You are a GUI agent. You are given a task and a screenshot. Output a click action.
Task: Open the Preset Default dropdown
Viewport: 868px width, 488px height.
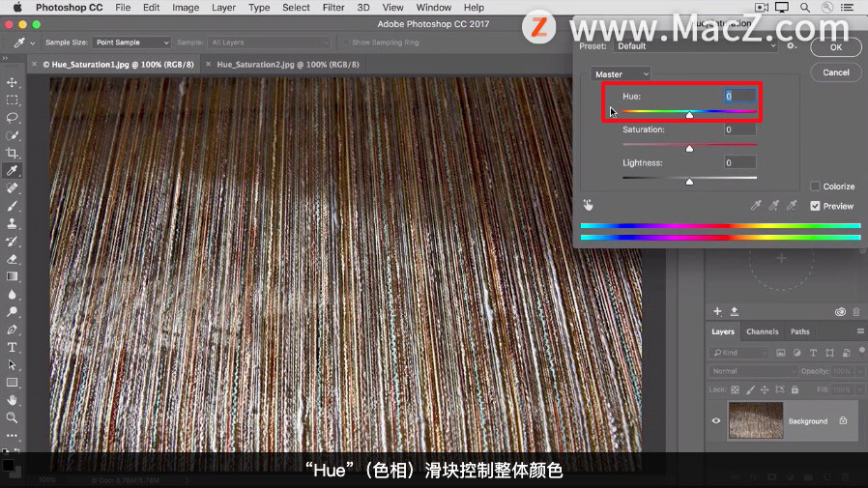click(696, 46)
